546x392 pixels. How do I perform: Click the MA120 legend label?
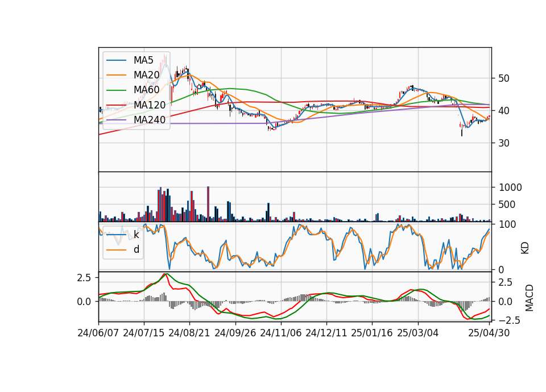click(x=150, y=105)
